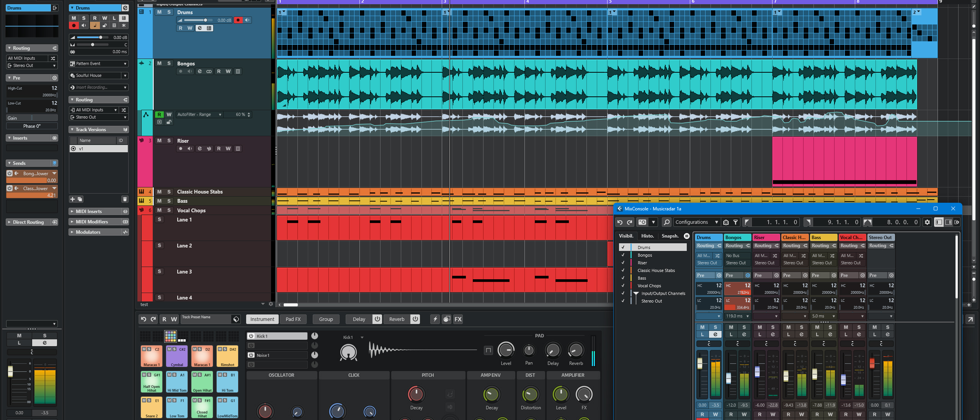
Task: Open Bongos channel settings e icon in track list
Action: tap(199, 71)
